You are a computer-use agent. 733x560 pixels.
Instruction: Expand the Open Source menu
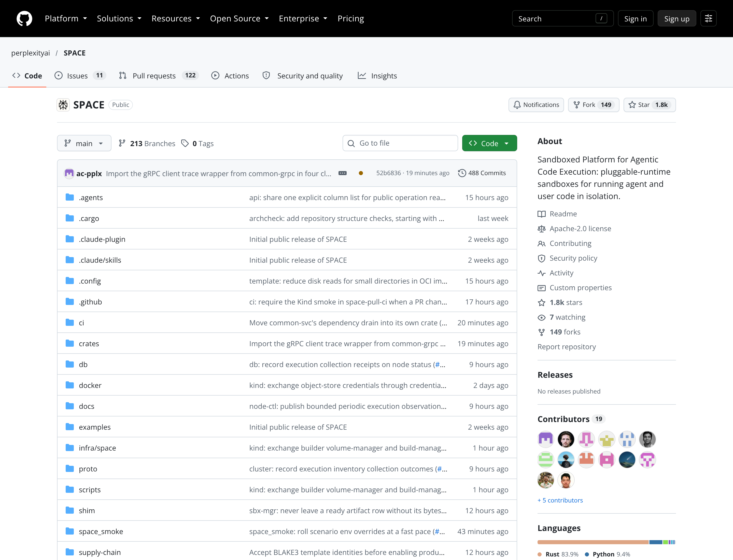239,18
